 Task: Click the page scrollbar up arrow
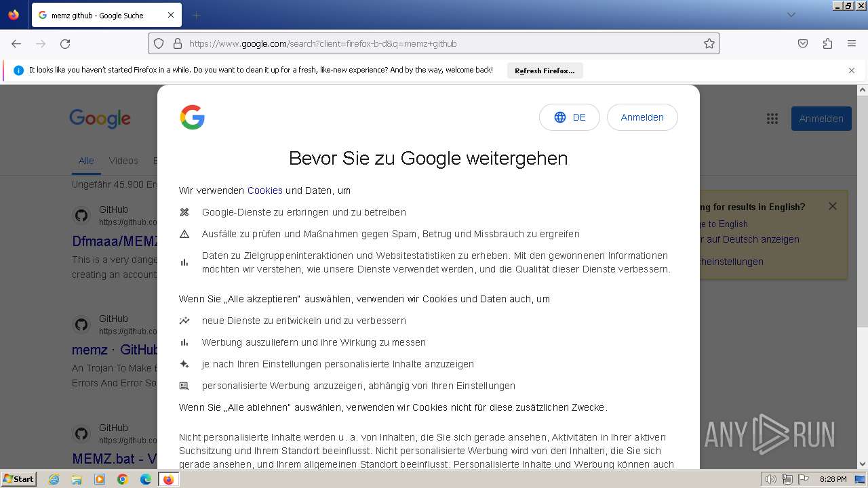click(863, 89)
